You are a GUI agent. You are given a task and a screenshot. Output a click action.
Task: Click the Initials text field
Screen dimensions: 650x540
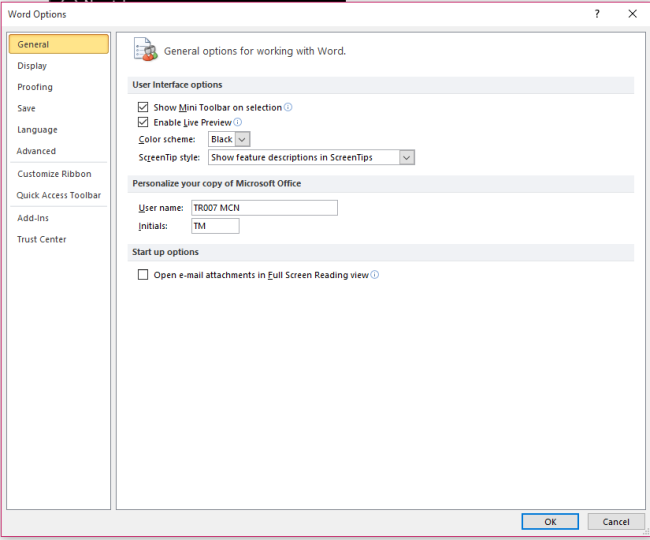215,226
